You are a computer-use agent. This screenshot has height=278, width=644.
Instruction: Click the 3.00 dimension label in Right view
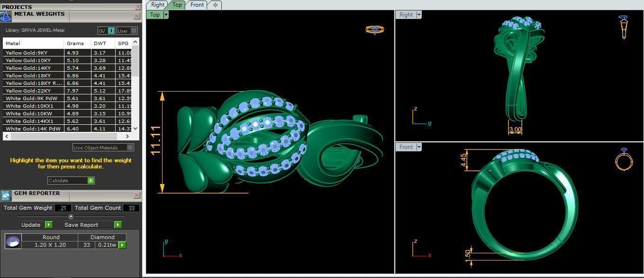pos(515,130)
